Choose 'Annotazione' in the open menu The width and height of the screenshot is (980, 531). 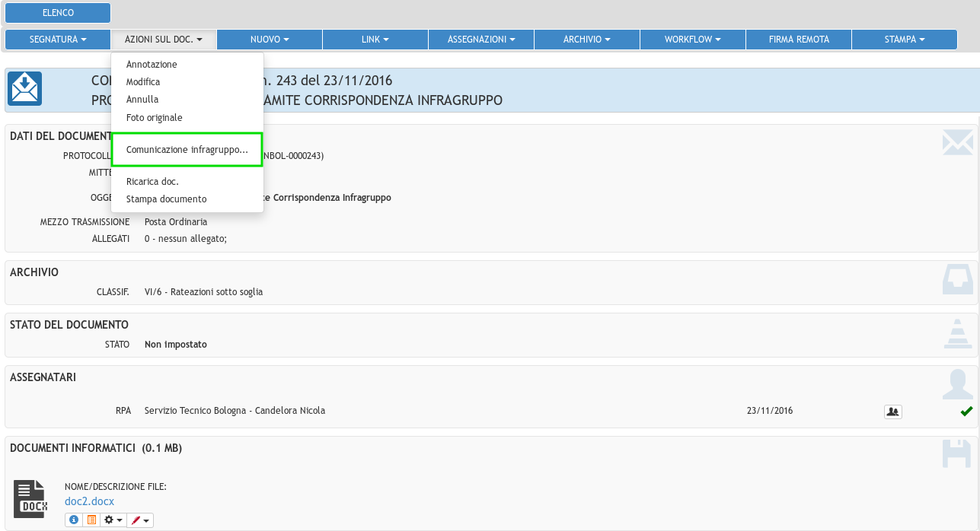tap(152, 65)
